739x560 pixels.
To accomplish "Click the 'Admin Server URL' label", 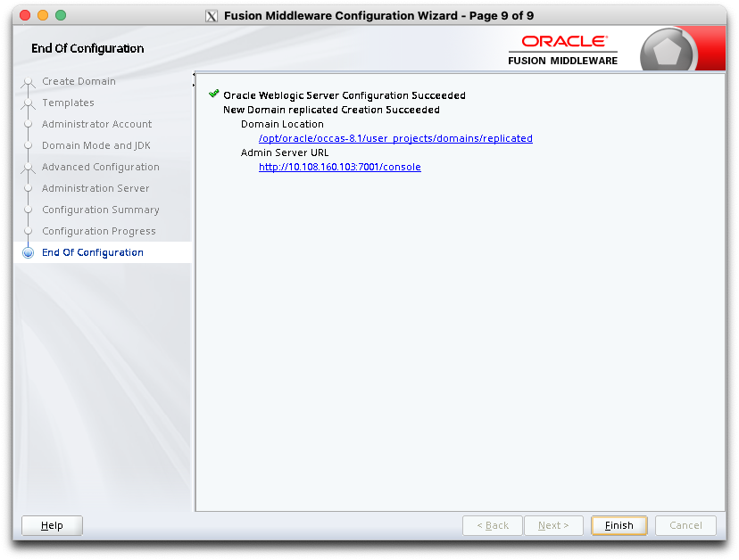I will [x=285, y=152].
